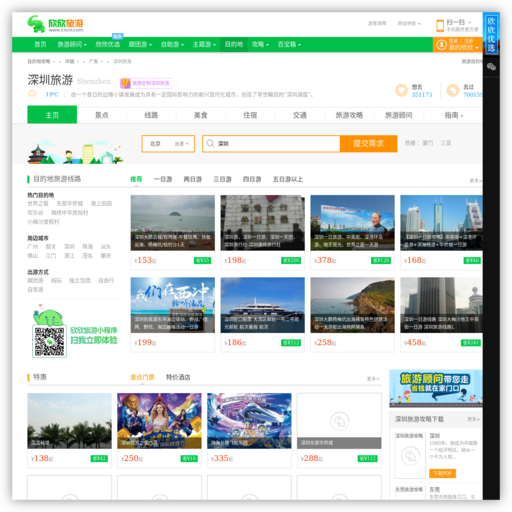Select the 两日游 route filter

[x=193, y=179]
